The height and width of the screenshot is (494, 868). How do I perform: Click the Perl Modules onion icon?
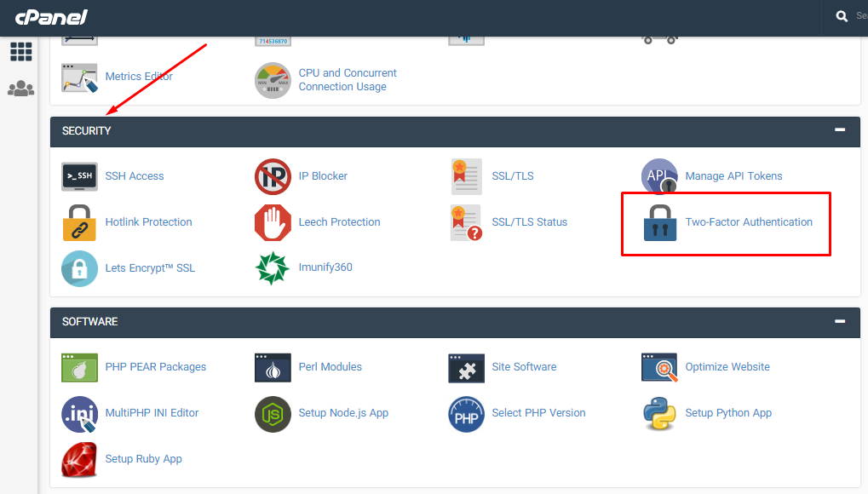click(x=273, y=368)
